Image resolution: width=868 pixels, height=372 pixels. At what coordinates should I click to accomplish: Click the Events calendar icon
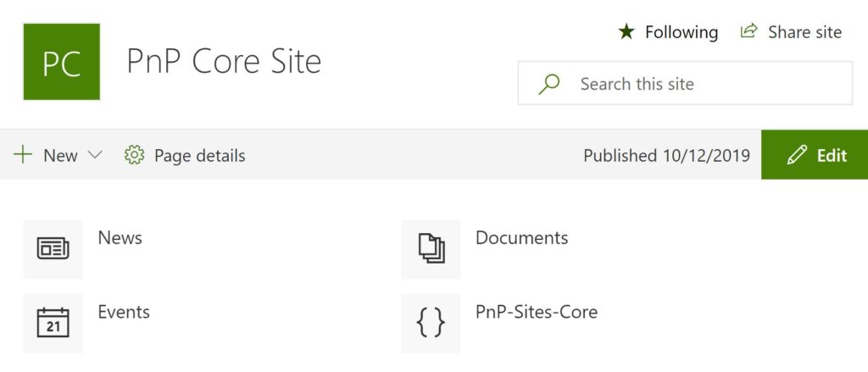[x=53, y=323]
